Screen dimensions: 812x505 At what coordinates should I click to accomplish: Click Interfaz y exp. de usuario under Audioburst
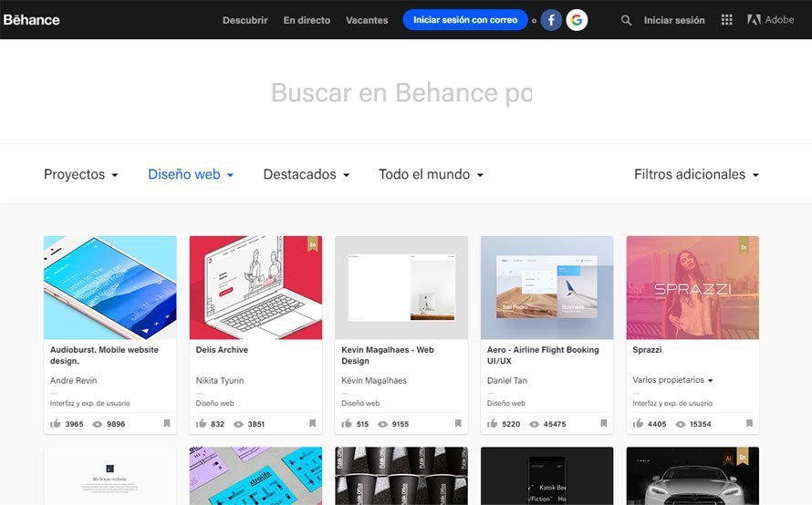tap(90, 403)
